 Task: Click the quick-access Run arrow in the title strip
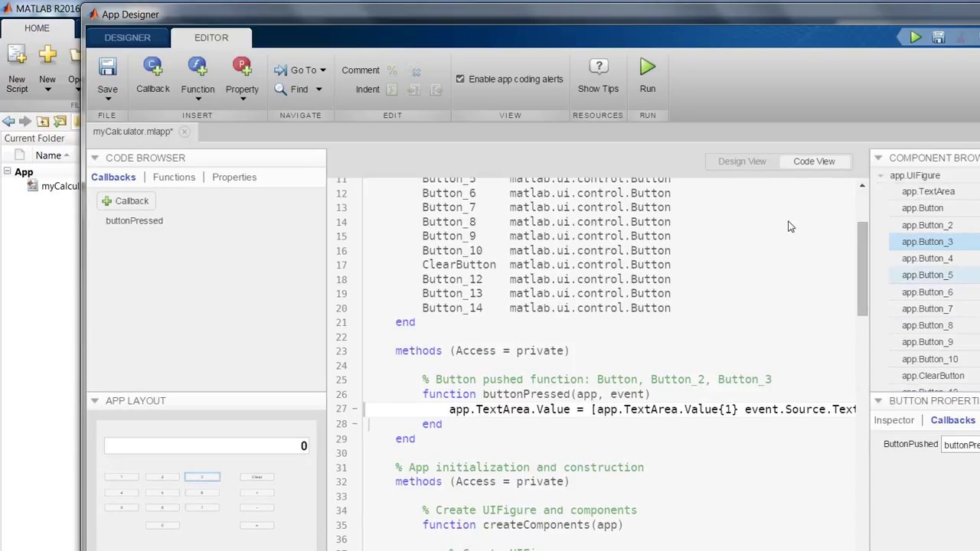(x=915, y=37)
